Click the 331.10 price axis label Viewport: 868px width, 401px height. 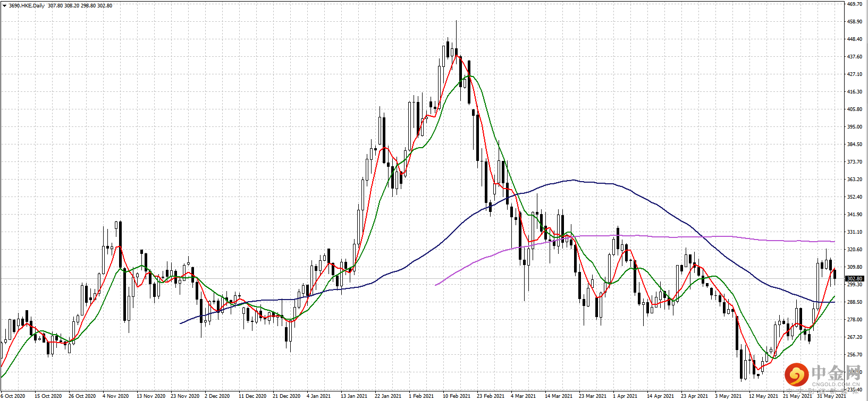855,232
